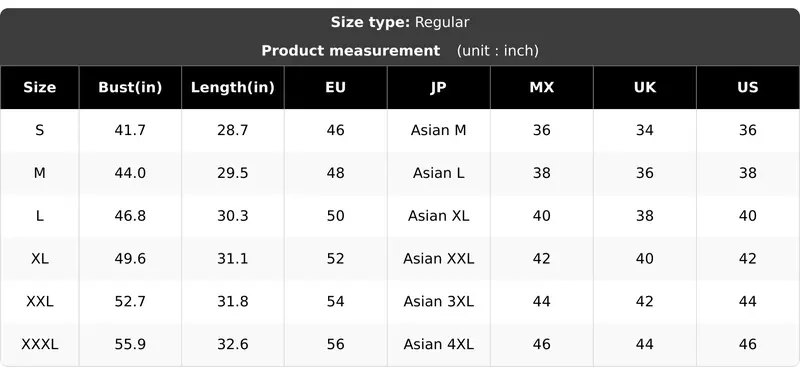Click the US column header
This screenshot has width=800, height=367.
tap(747, 87)
